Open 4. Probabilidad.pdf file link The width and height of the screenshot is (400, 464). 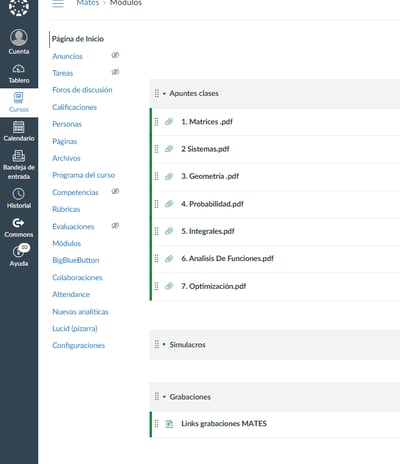pyautogui.click(x=212, y=204)
